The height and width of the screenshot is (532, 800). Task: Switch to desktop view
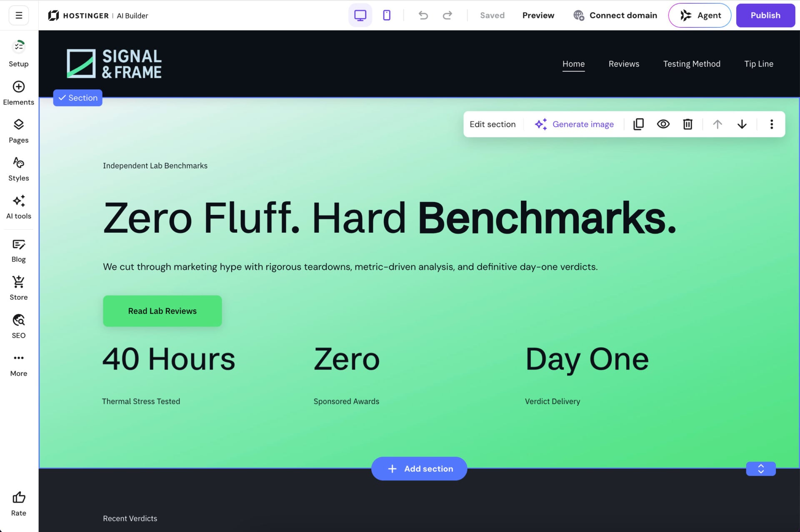(x=360, y=15)
